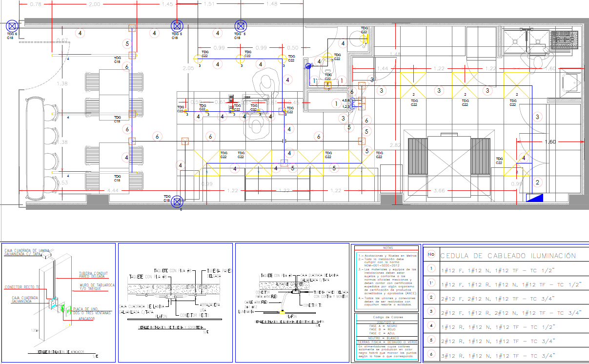Select the 'APAGADOR' label in the switch detail
Viewport: 589px width, 364px height.
tap(87, 318)
